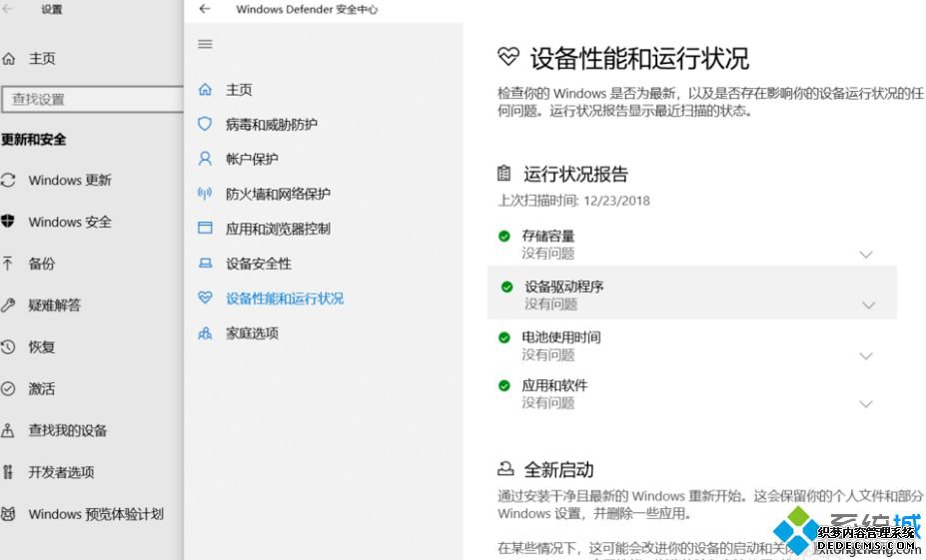
Task: Click the Windows Security shield icon
Action: (x=8, y=222)
